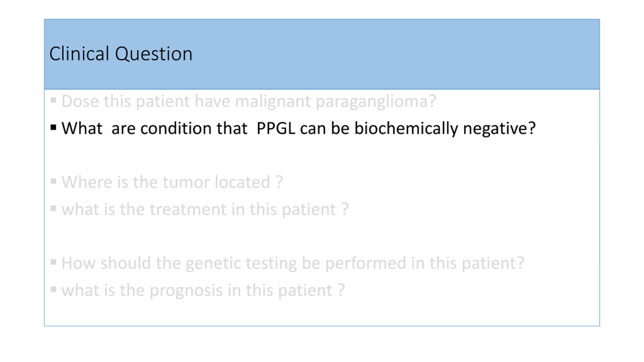Click the faded bullet before "Dose this patient"
The height and width of the screenshot is (362, 644).
(x=53, y=100)
